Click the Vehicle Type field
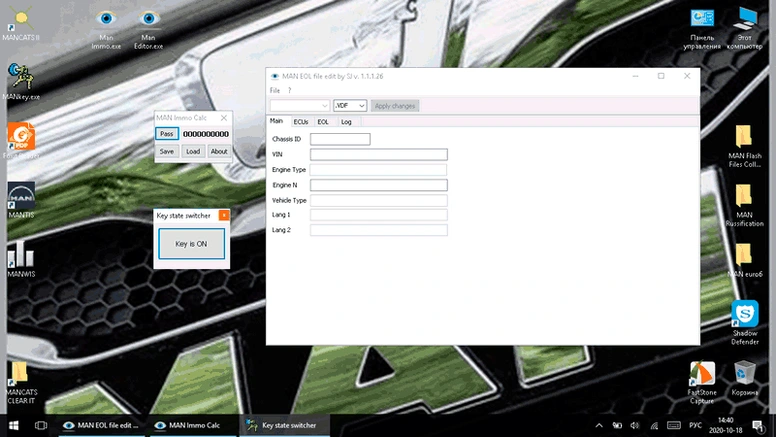 [379, 200]
